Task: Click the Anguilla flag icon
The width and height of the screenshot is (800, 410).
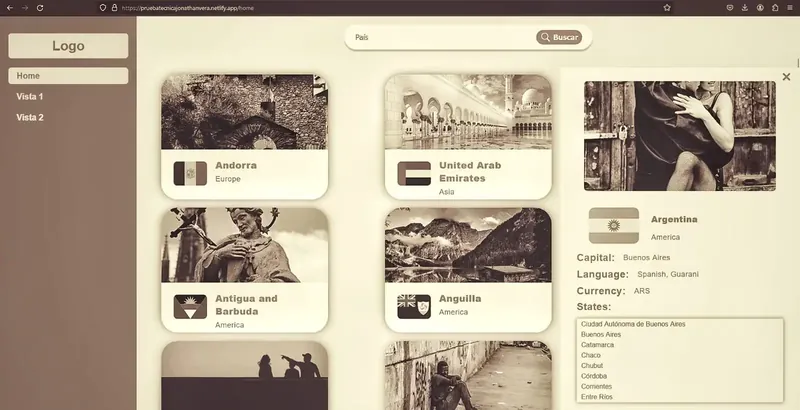Action: coord(414,306)
